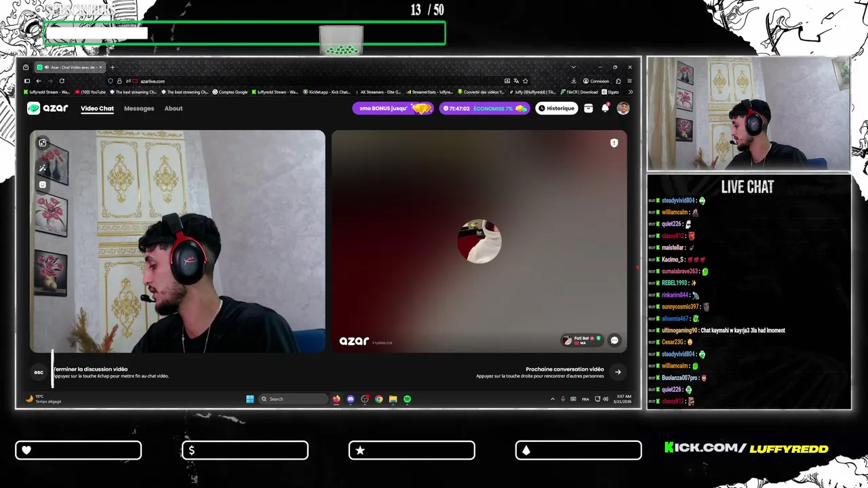Click the Connexion account button

(596, 81)
